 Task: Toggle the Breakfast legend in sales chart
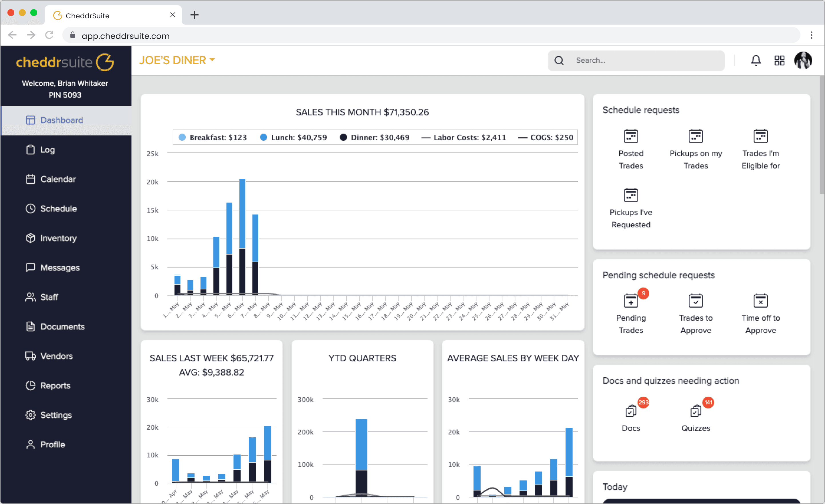(x=213, y=137)
